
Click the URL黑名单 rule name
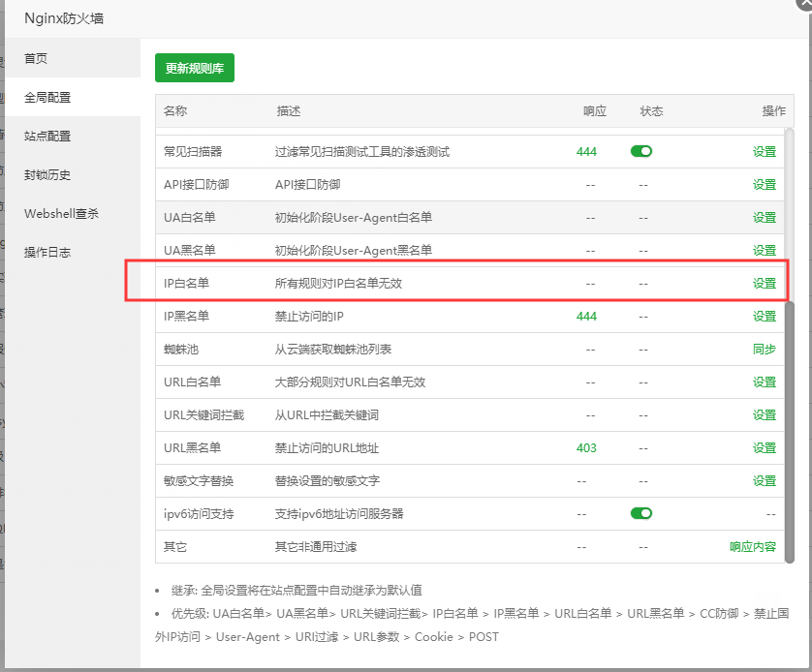click(192, 448)
